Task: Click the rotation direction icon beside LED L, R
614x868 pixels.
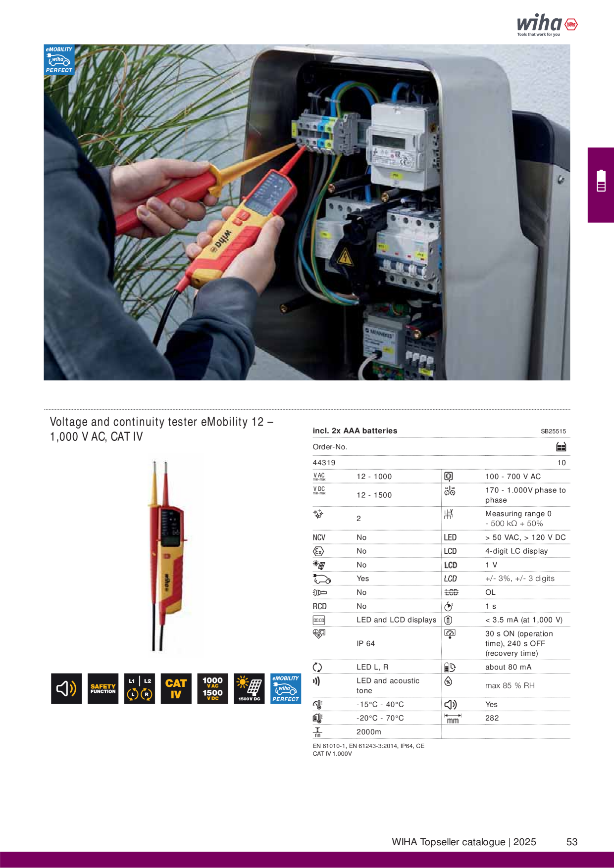Action: coord(317,667)
